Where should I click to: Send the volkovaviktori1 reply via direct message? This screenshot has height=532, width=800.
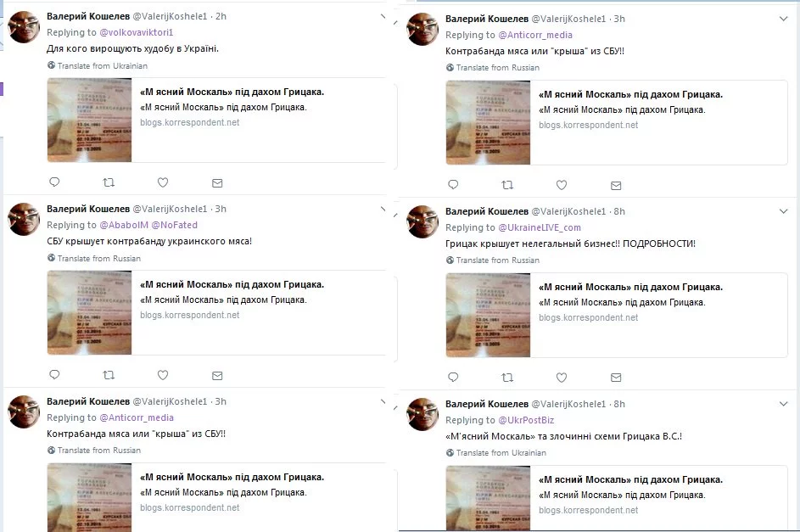217,182
